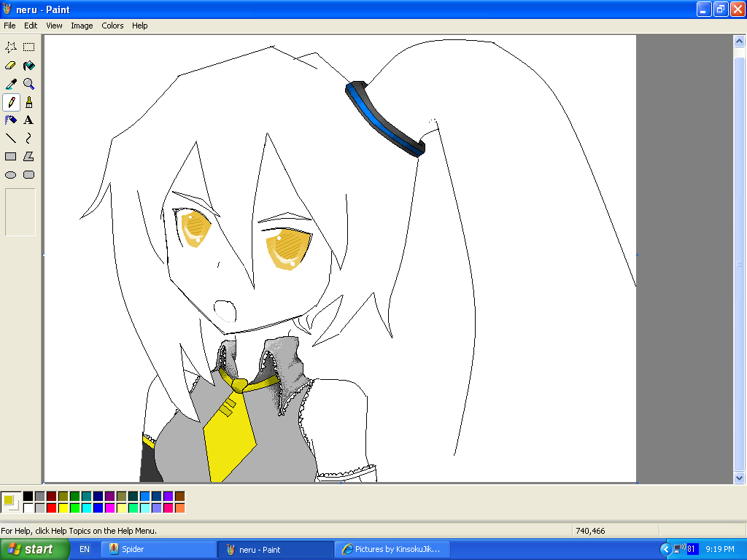Pick the Magnifier tool
747x560 pixels.
tap(29, 84)
